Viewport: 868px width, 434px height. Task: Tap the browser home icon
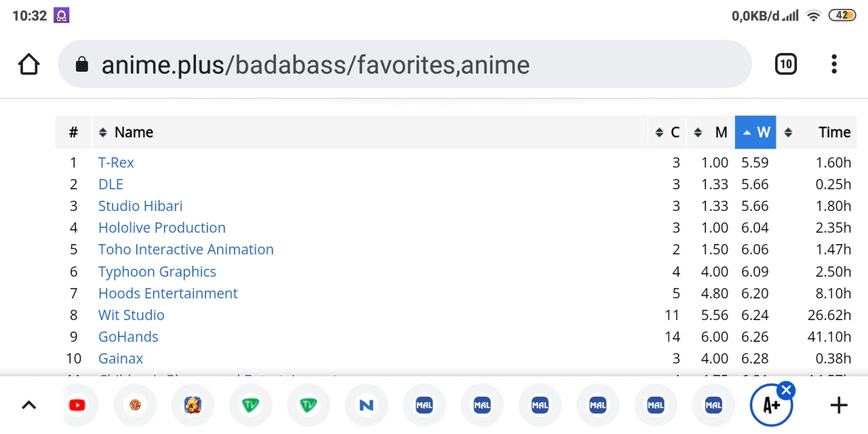tap(28, 64)
